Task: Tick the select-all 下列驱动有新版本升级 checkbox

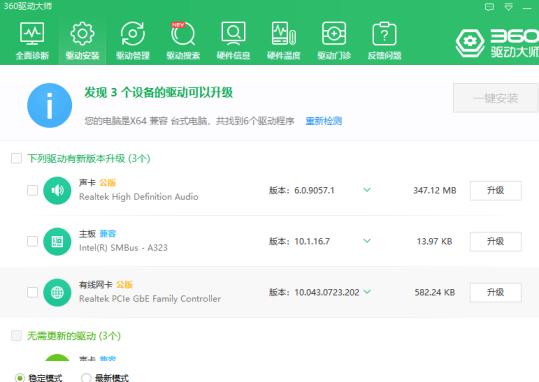Action: tap(16, 159)
